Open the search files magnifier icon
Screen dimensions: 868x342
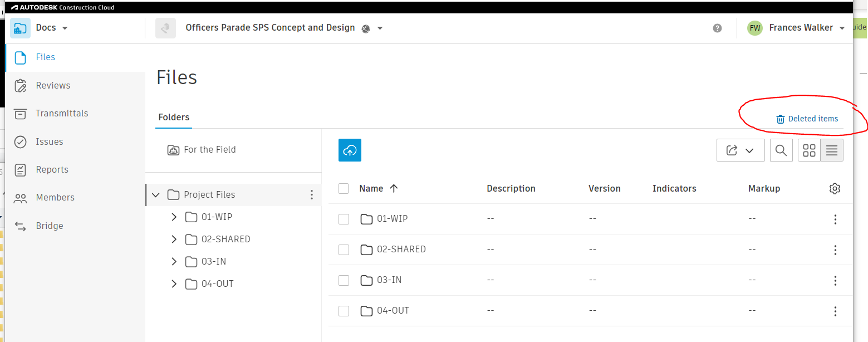pyautogui.click(x=781, y=150)
